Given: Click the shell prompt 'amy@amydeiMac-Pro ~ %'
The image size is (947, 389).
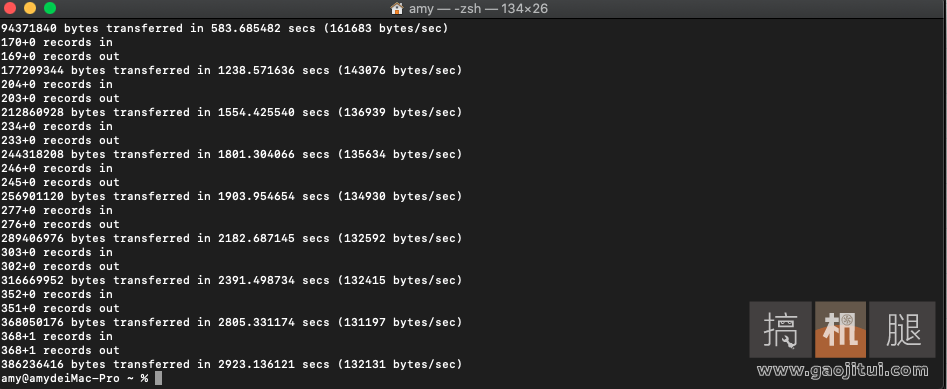Looking at the screenshot, I should pyautogui.click(x=74, y=378).
